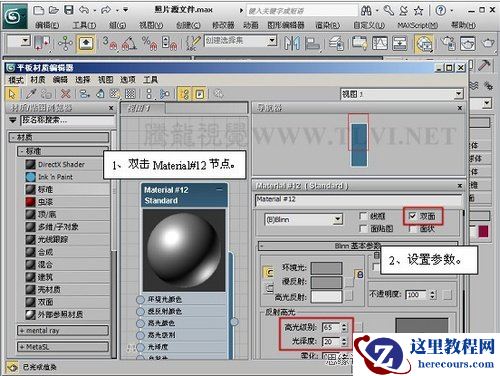Open the curve editor icon
The image size is (500, 376).
click(380, 43)
